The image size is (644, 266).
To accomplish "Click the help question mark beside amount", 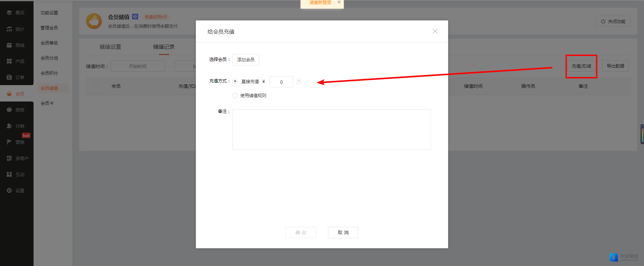I will pos(299,82).
